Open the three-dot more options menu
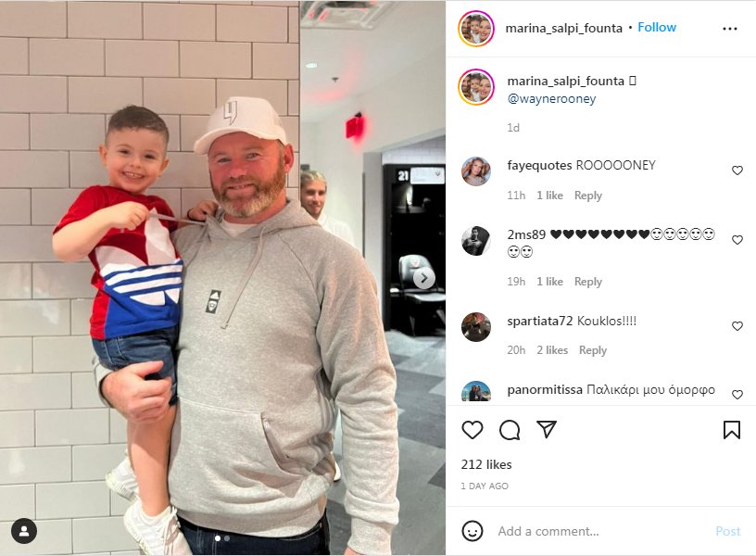Image resolution: width=756 pixels, height=556 pixels. (x=729, y=29)
